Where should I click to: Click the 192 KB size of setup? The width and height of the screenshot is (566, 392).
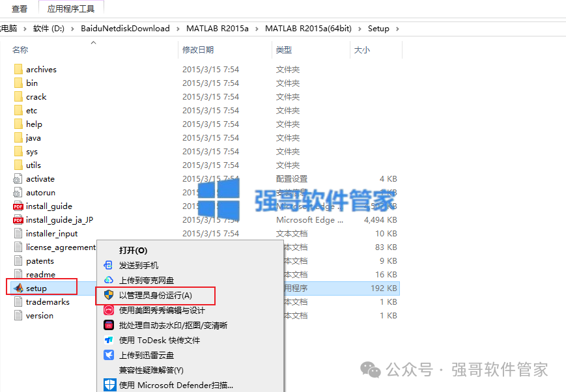[x=384, y=288]
